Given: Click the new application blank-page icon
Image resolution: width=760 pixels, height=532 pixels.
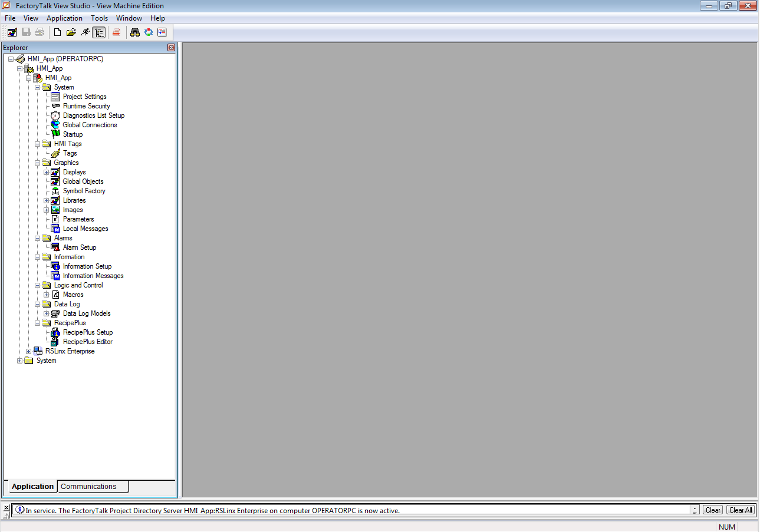Looking at the screenshot, I should tap(57, 32).
